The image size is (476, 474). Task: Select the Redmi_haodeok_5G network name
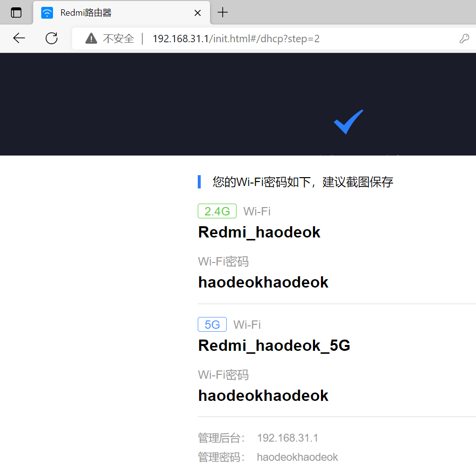(274, 346)
